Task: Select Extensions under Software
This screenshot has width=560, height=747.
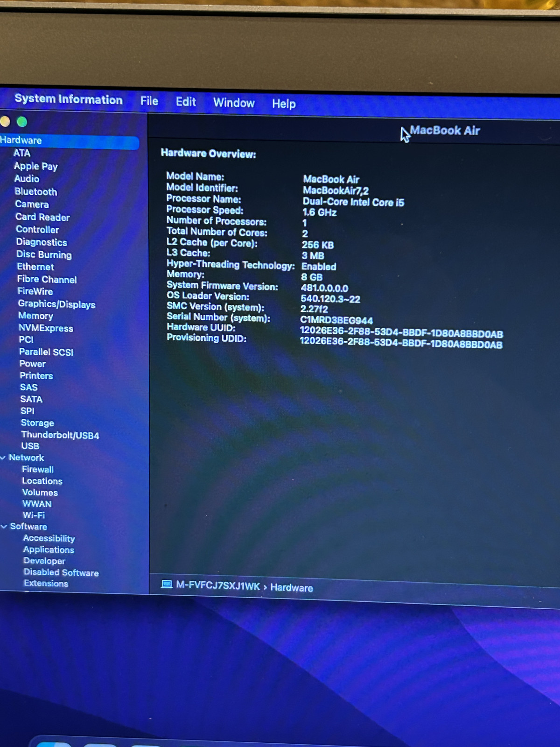Action: (x=46, y=584)
